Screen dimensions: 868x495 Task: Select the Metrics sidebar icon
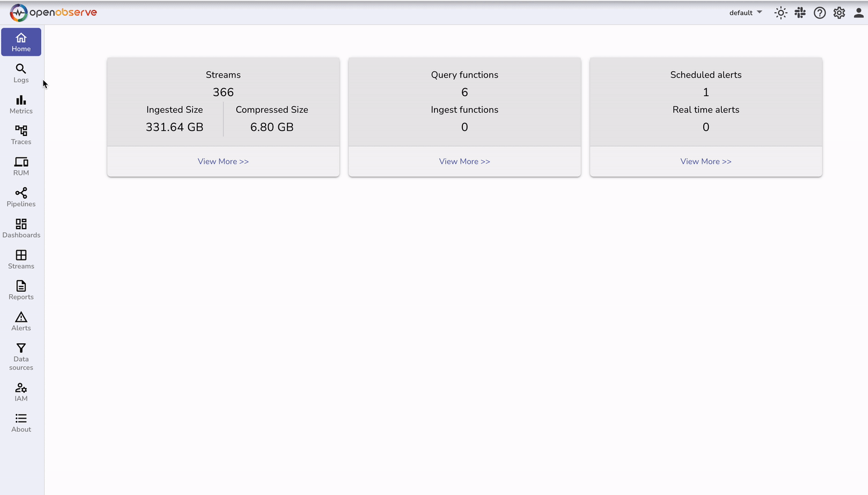(x=21, y=105)
